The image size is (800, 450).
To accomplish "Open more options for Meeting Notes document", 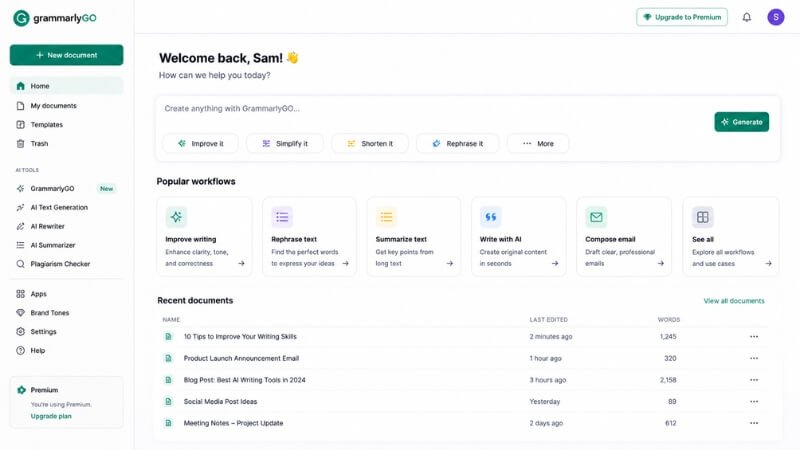I will [754, 423].
